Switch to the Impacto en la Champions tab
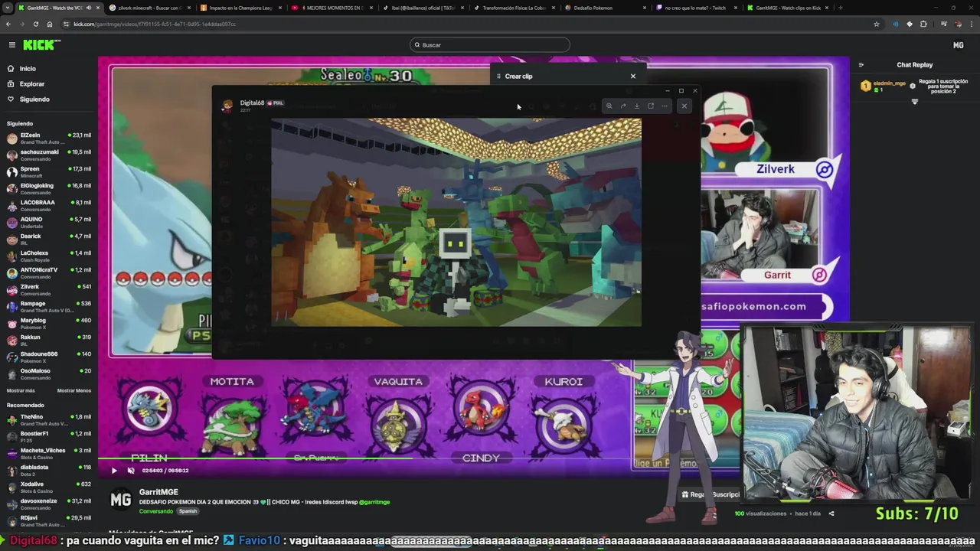The height and width of the screenshot is (551, 980). (x=240, y=8)
